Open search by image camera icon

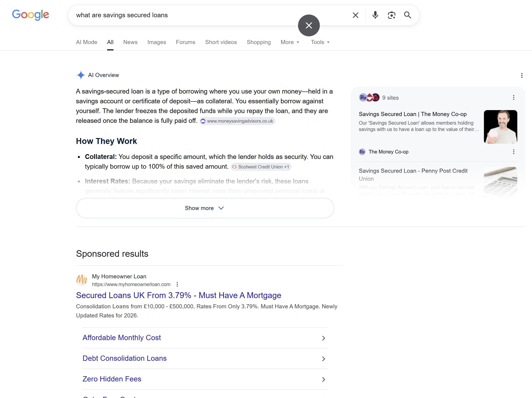tap(392, 15)
